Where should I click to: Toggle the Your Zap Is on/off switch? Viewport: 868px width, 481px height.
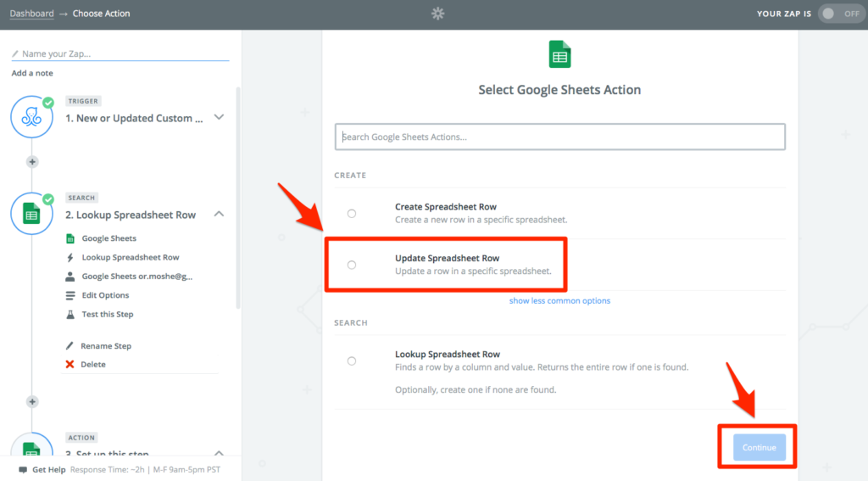[x=840, y=14]
